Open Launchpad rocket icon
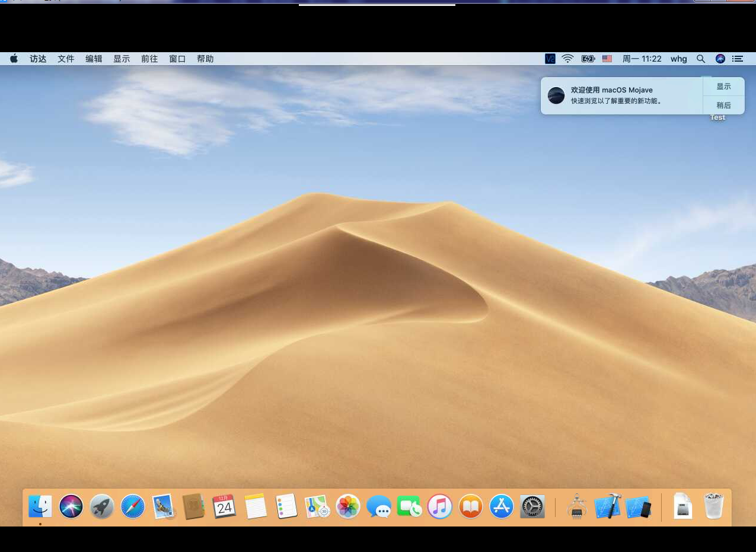Viewport: 756px width, 552px height. click(102, 506)
